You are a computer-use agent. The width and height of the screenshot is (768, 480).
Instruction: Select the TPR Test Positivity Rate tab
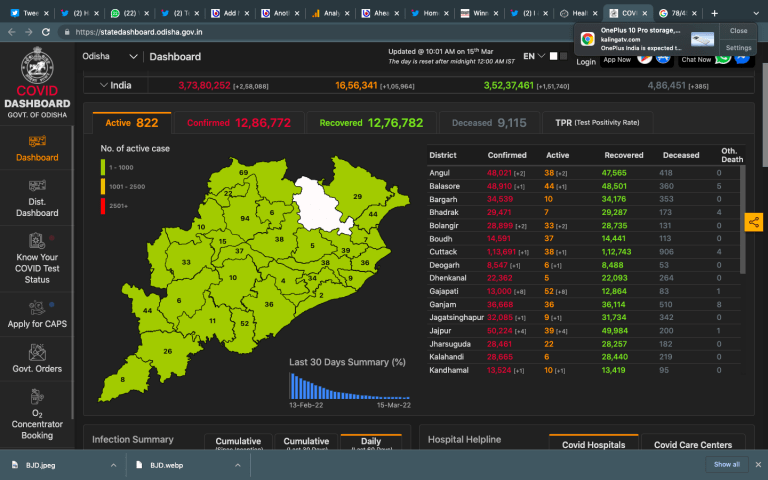tap(598, 123)
